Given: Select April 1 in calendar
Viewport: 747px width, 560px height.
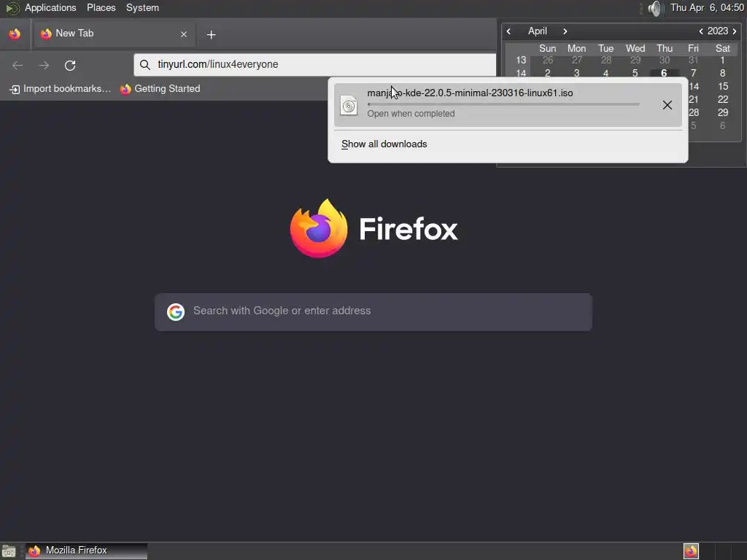Looking at the screenshot, I should pyautogui.click(x=723, y=60).
